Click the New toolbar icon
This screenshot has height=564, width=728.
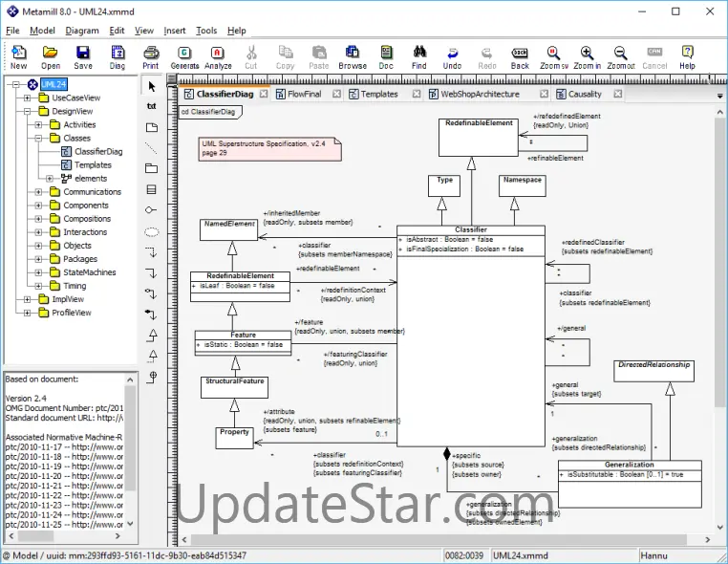[18, 57]
